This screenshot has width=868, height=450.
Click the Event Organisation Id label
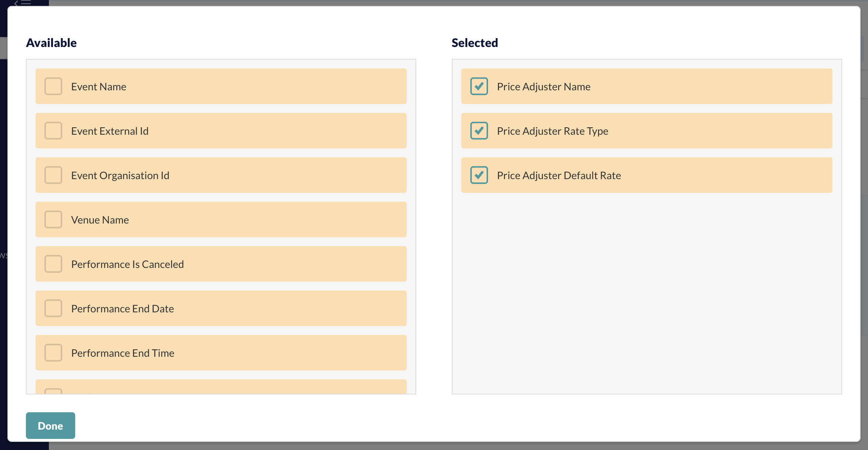(120, 175)
